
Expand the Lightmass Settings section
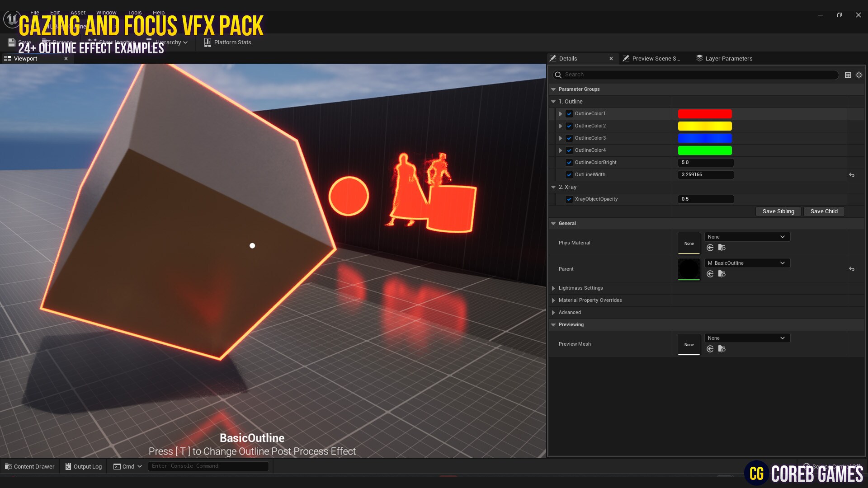[x=553, y=288]
